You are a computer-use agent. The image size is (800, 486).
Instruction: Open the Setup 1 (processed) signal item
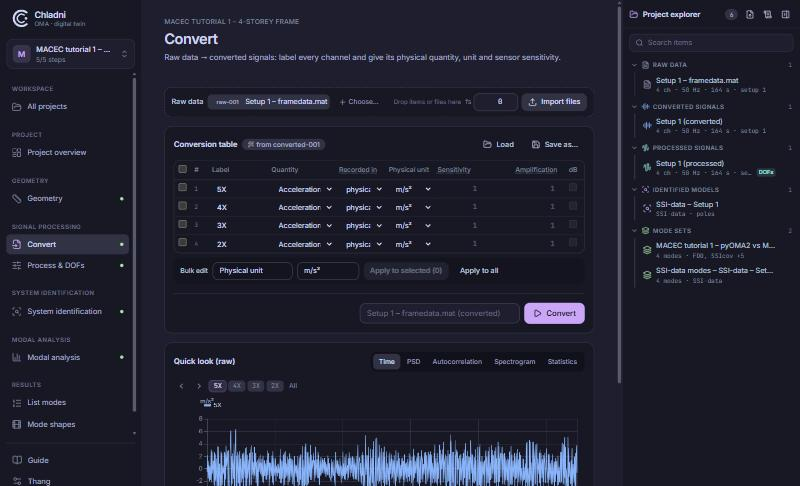[x=712, y=168]
